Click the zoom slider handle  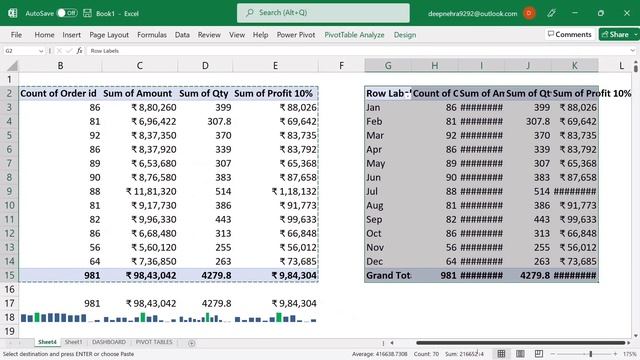click(590, 354)
